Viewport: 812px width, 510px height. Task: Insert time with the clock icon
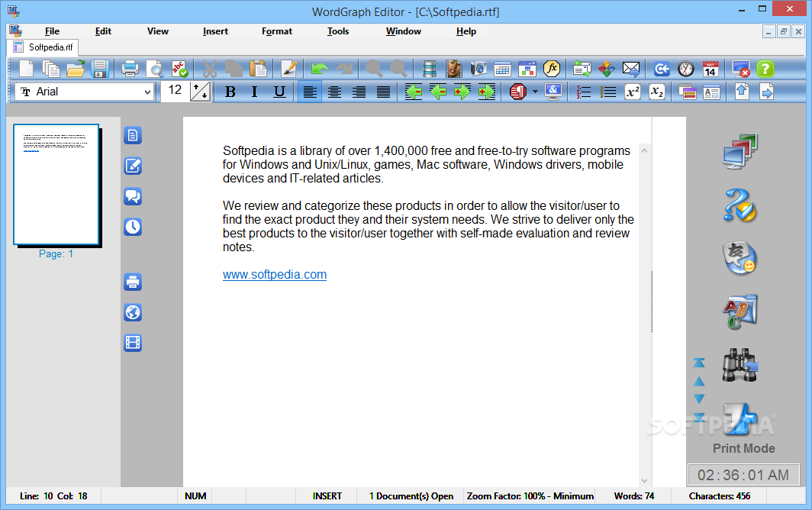click(x=685, y=69)
